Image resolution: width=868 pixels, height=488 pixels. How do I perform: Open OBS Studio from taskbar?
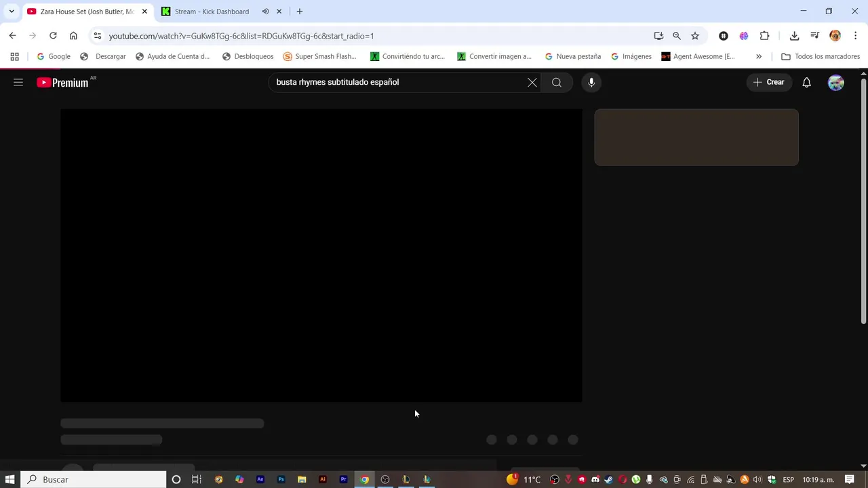[x=385, y=479]
